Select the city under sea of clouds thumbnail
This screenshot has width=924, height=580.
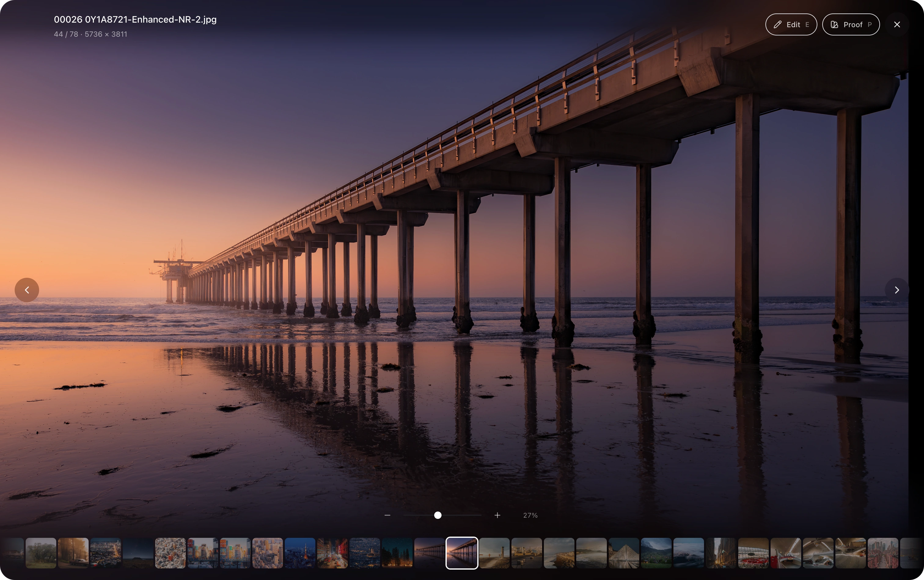coord(689,553)
